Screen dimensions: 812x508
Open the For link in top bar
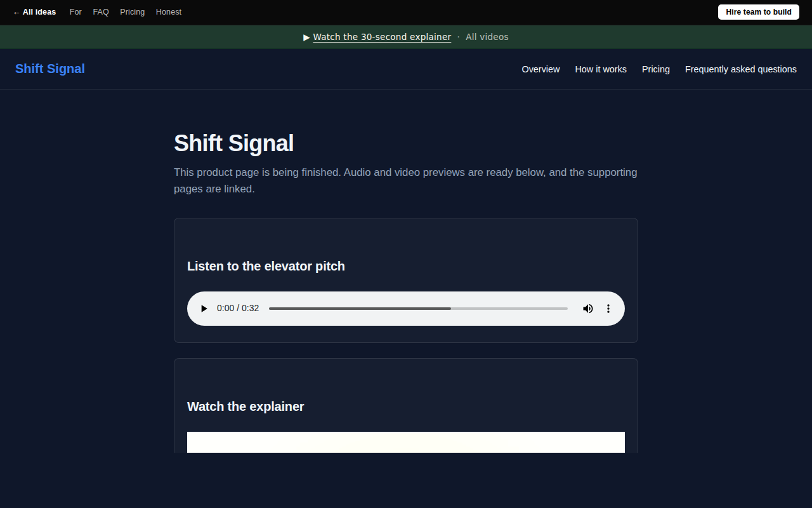click(75, 12)
